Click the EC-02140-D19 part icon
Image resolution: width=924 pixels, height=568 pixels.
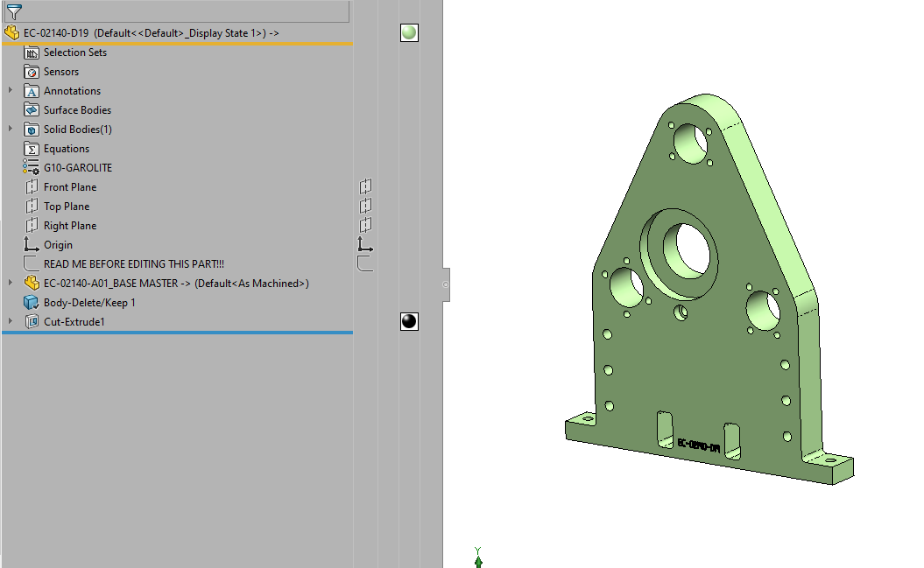click(11, 33)
